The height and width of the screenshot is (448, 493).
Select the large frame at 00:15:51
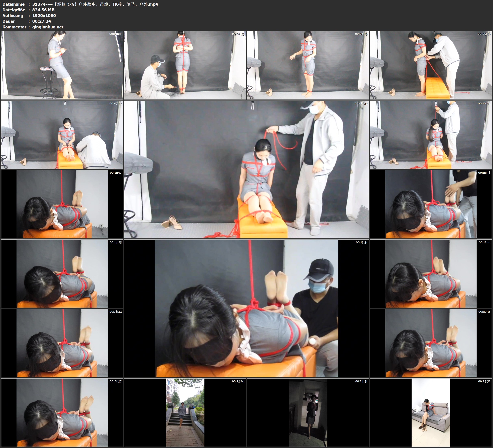click(x=246, y=308)
